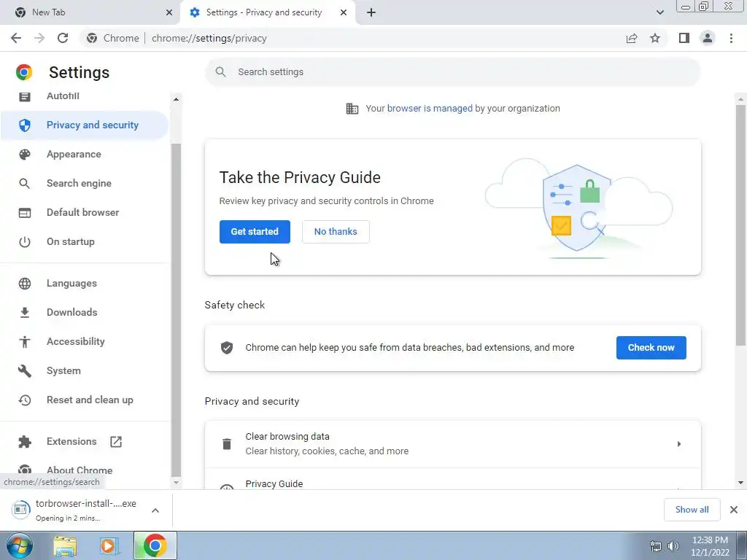The height and width of the screenshot is (560, 747).
Task: Click the Accessibility person icon
Action: click(24, 341)
